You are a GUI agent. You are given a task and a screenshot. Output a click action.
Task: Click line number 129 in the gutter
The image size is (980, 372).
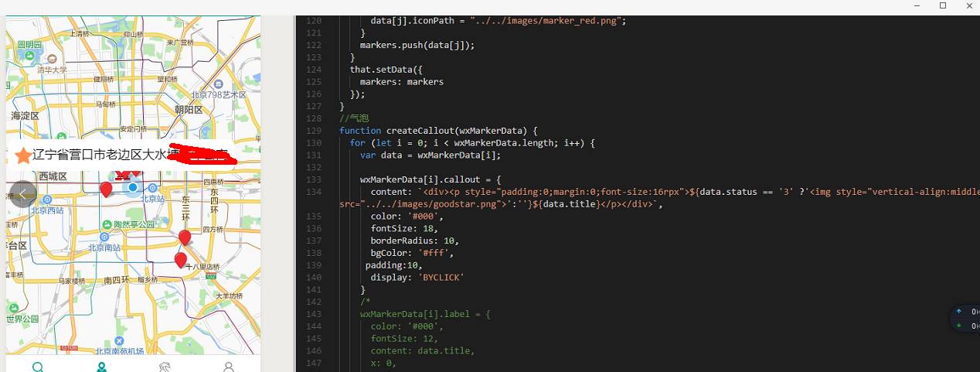[313, 131]
